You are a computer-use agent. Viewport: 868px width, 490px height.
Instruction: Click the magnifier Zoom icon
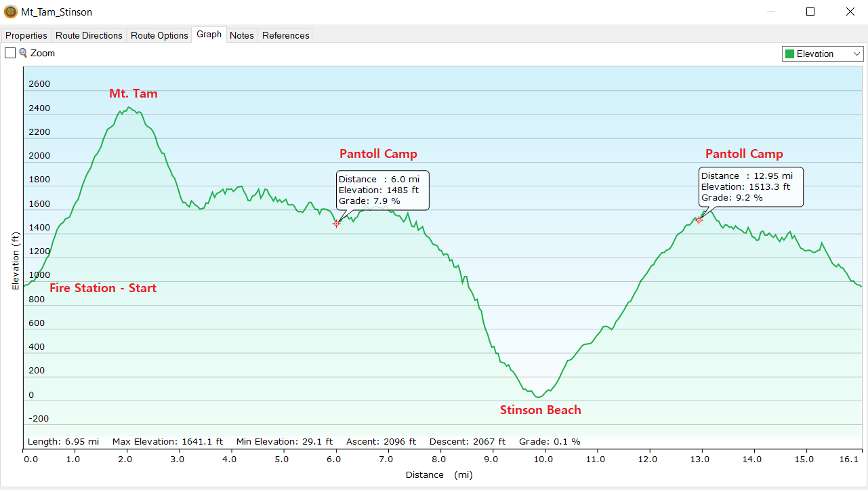[23, 53]
